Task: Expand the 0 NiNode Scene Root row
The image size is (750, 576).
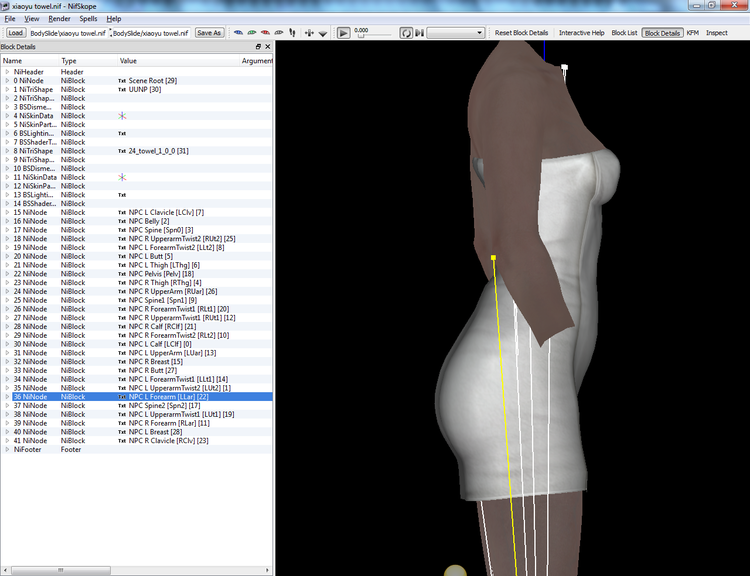Action: tap(7, 81)
